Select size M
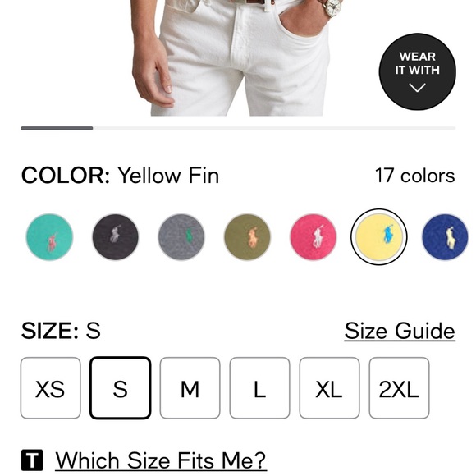The image size is (476, 476). point(190,388)
